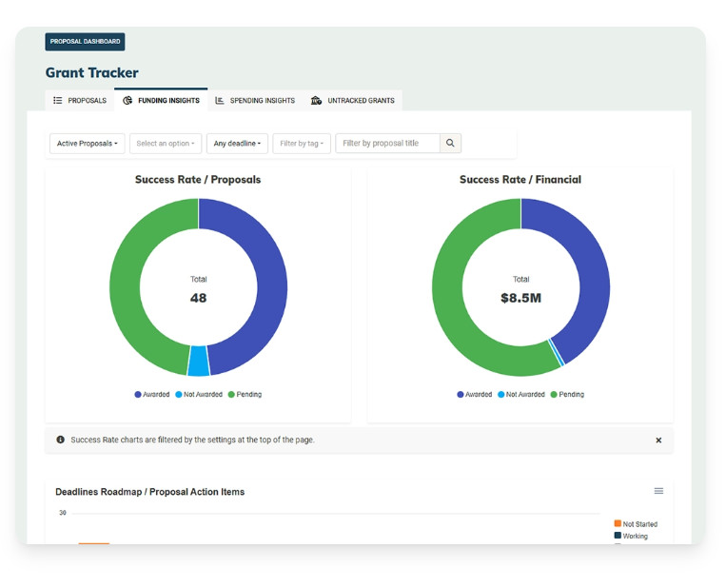726x588 pixels.
Task: Open the Select an option dropdown
Action: tap(166, 144)
